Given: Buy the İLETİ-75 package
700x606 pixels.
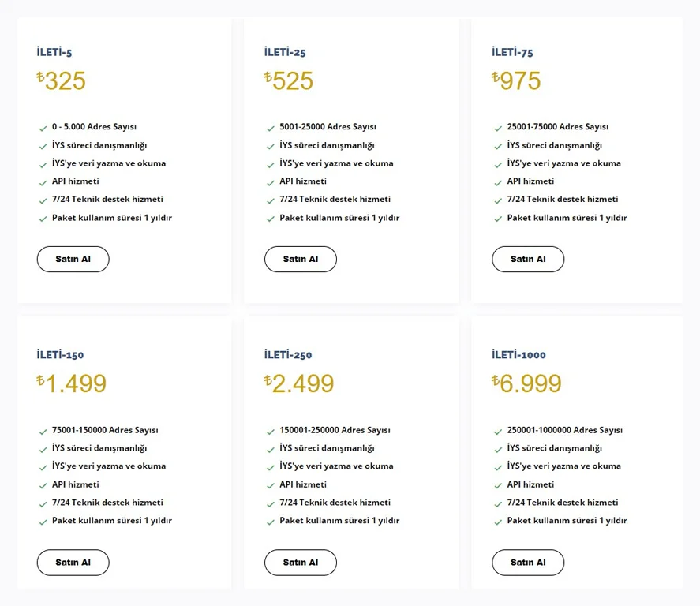Looking at the screenshot, I should click(528, 259).
